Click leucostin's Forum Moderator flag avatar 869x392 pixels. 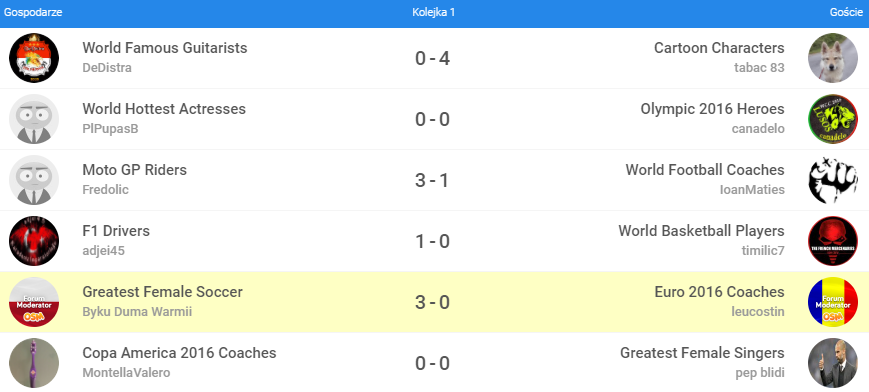[x=833, y=302]
